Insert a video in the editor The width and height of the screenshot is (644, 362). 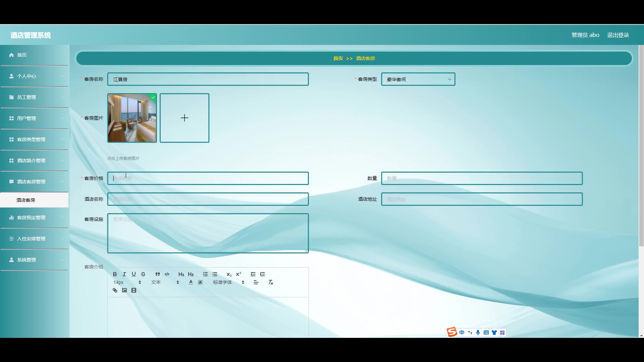pyautogui.click(x=134, y=290)
